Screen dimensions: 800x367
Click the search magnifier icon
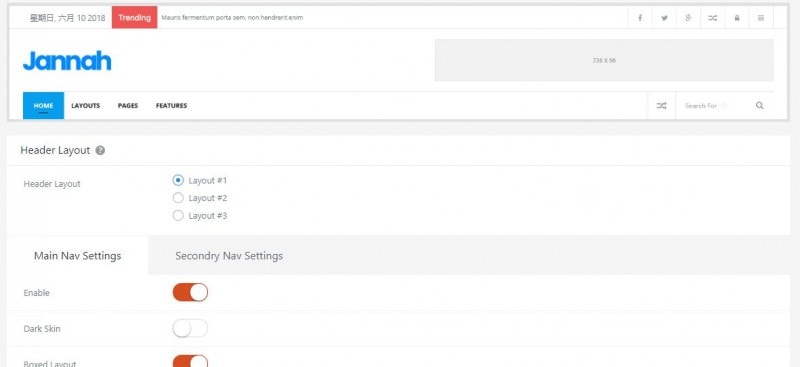click(760, 106)
